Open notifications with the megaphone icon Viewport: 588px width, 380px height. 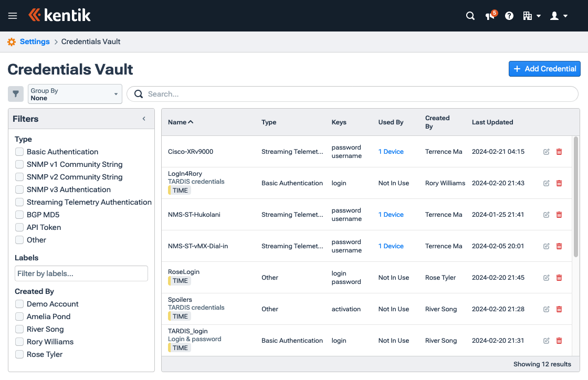pyautogui.click(x=489, y=16)
